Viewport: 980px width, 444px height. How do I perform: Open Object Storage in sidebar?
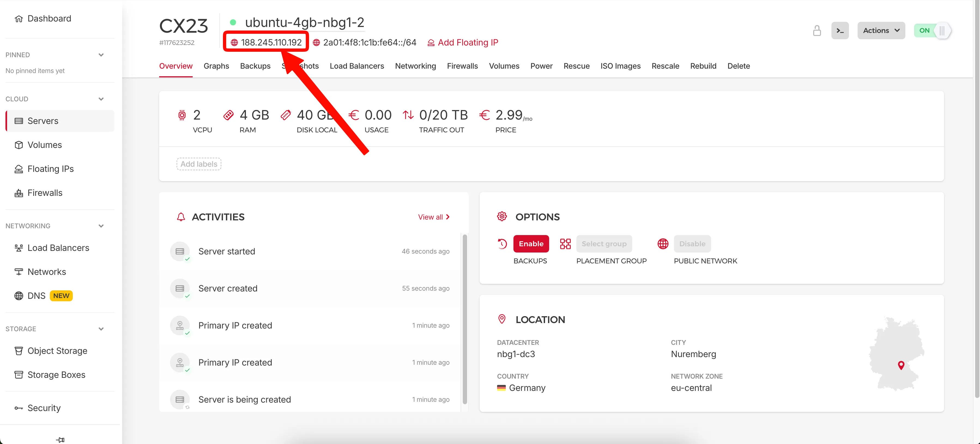tap(57, 351)
